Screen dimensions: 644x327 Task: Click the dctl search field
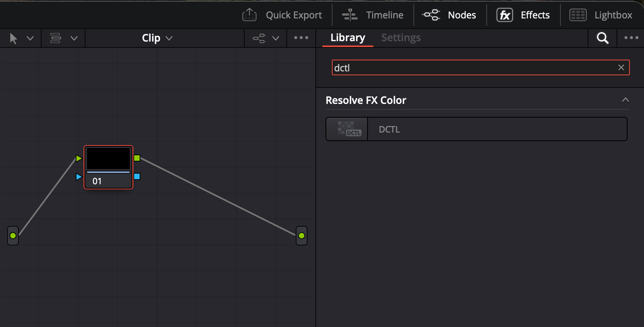tap(480, 67)
